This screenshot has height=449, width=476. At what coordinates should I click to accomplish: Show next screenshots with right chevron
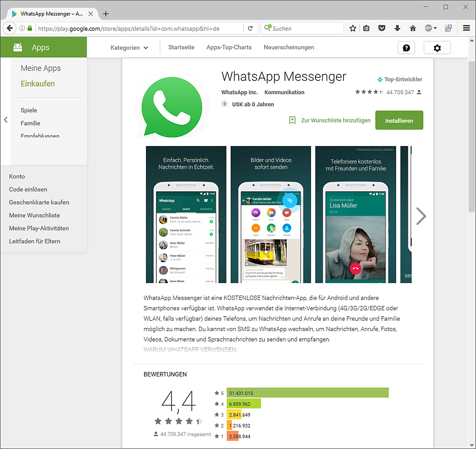click(421, 216)
